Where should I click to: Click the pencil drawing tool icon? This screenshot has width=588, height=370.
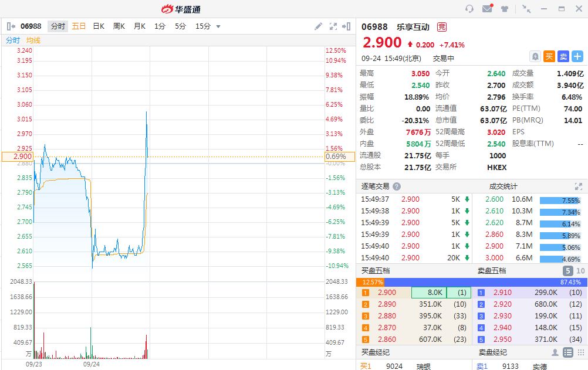click(318, 26)
